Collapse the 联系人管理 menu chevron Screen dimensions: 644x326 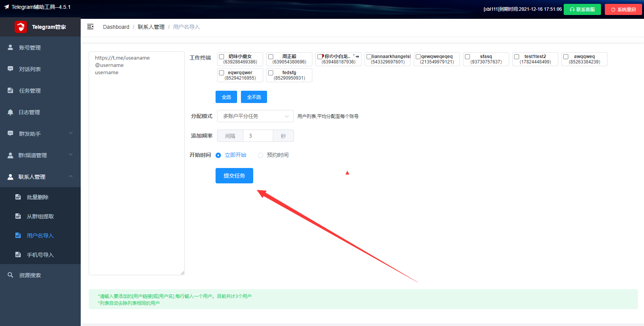71,176
